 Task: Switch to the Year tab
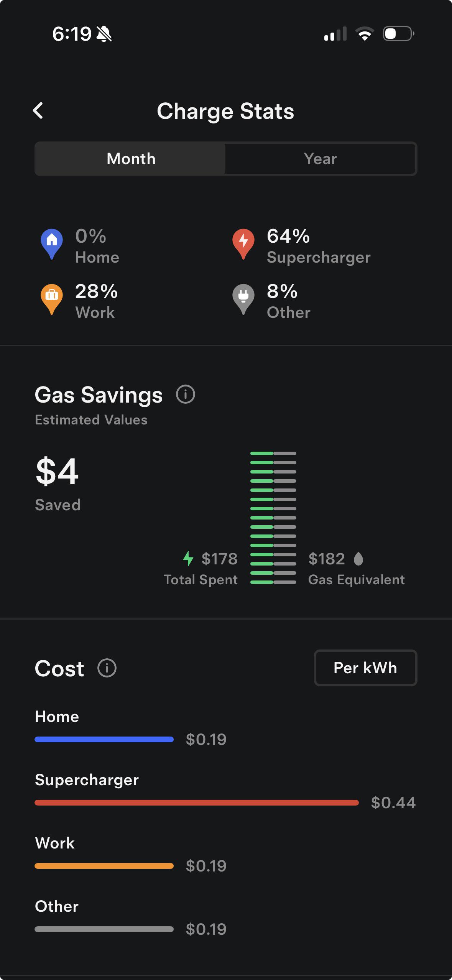(320, 159)
